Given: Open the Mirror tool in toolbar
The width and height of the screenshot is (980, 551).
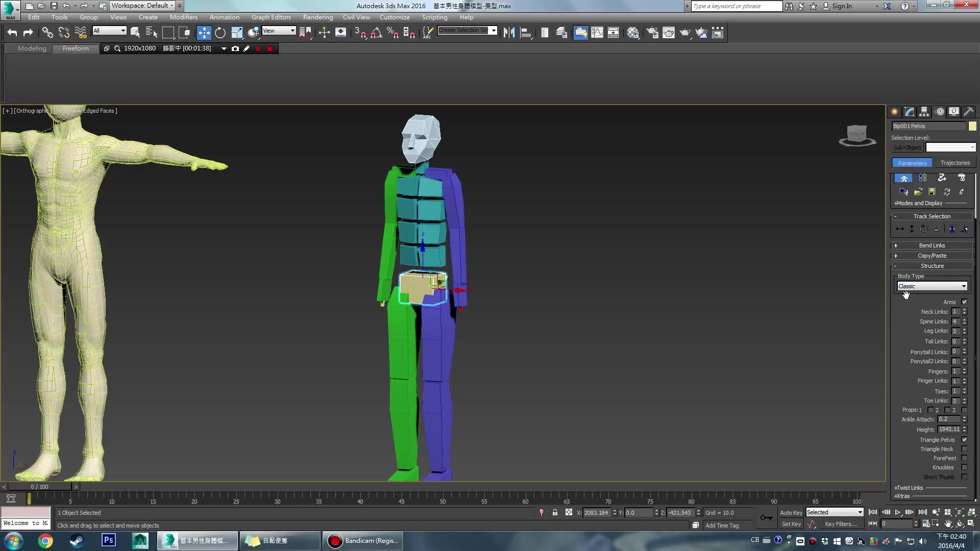Looking at the screenshot, I should [x=509, y=33].
